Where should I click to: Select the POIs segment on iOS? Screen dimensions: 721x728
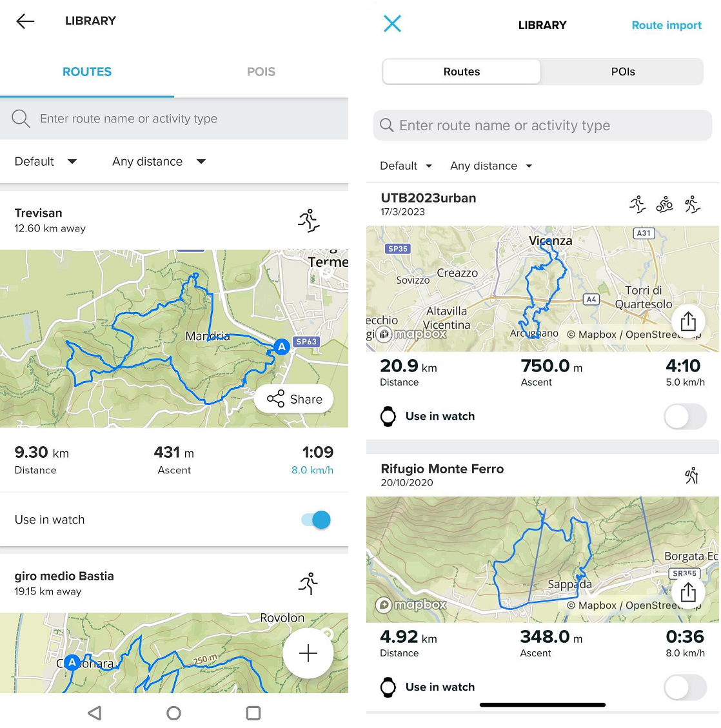coord(622,72)
